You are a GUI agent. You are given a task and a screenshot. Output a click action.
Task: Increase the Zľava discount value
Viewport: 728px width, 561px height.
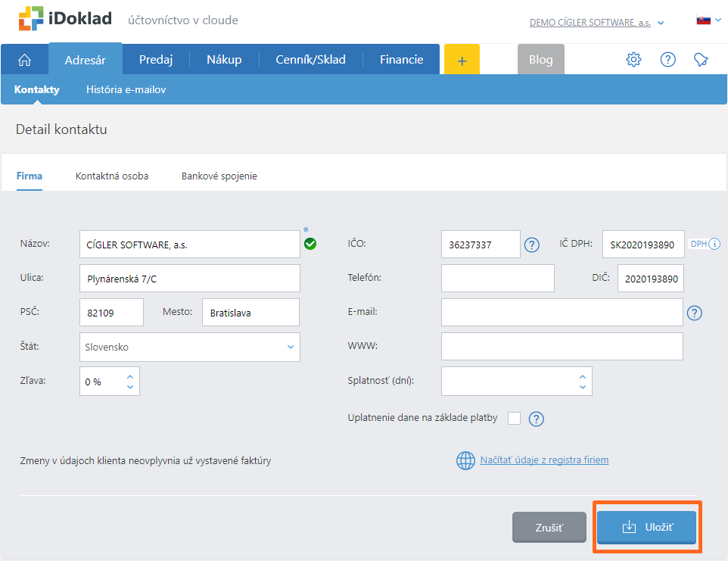[x=130, y=376]
